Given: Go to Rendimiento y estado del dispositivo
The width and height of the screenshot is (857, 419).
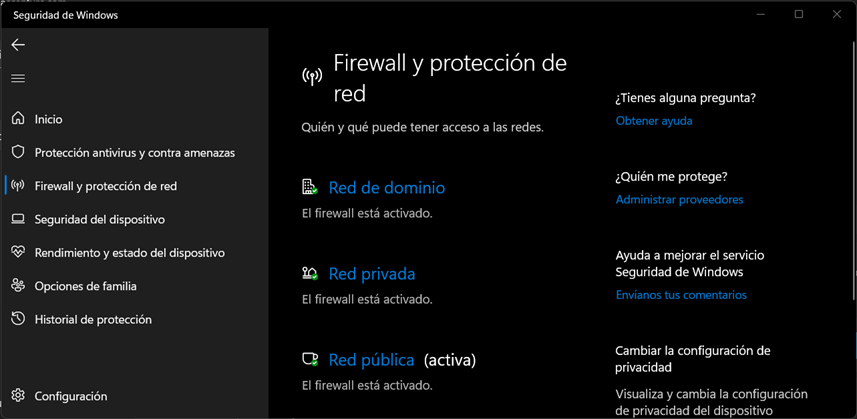Looking at the screenshot, I should click(x=129, y=253).
